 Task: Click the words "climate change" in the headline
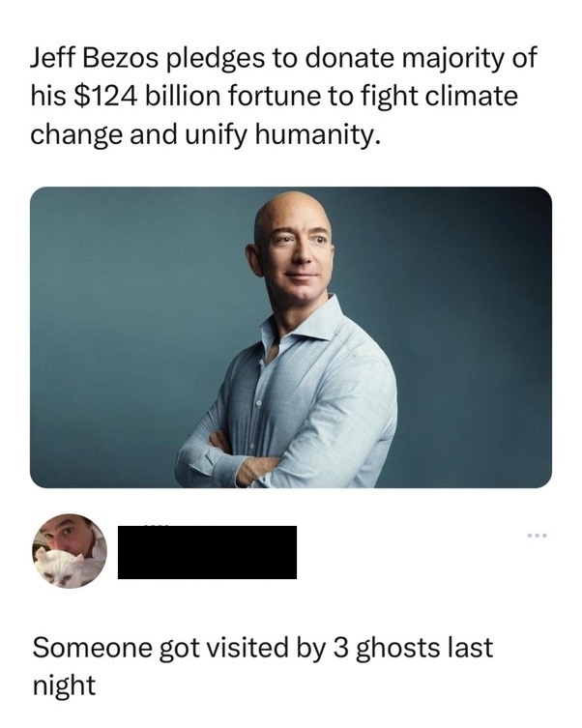(x=274, y=115)
